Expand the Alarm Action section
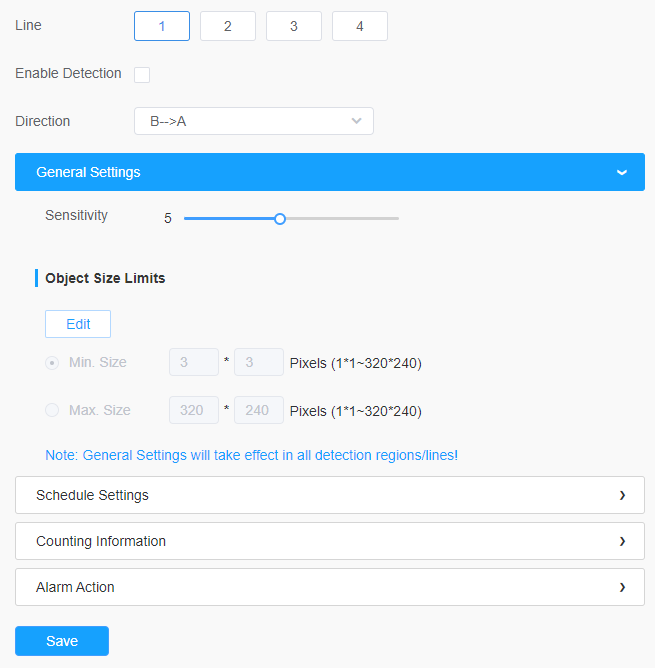This screenshot has height=668, width=655. click(329, 587)
